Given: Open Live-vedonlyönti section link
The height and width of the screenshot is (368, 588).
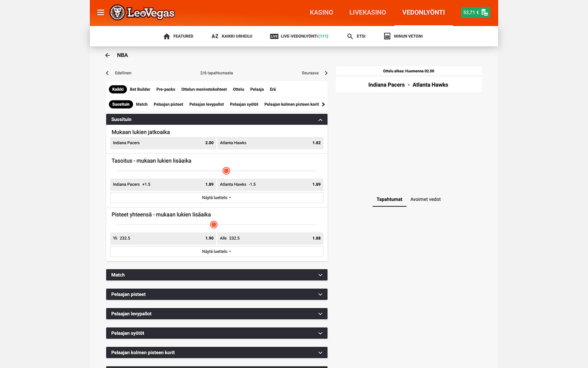Looking at the screenshot, I should 299,36.
